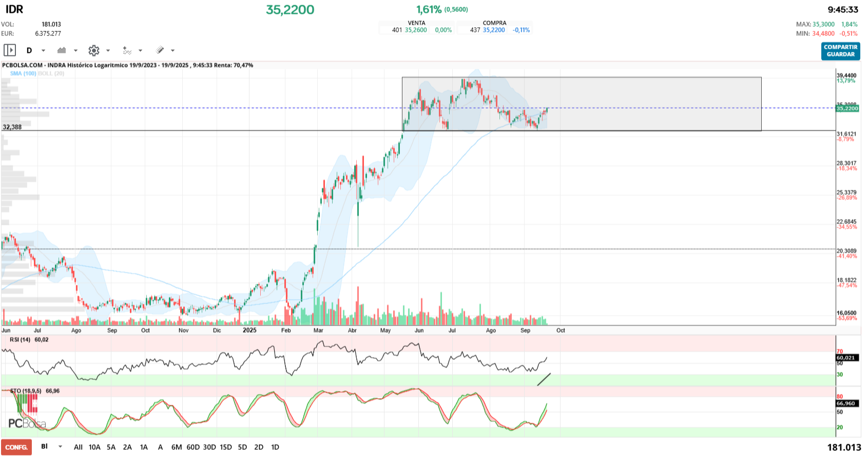Expand the drawing tools dropdown arrow
Viewport: 868px width, 458px height.
coord(173,50)
